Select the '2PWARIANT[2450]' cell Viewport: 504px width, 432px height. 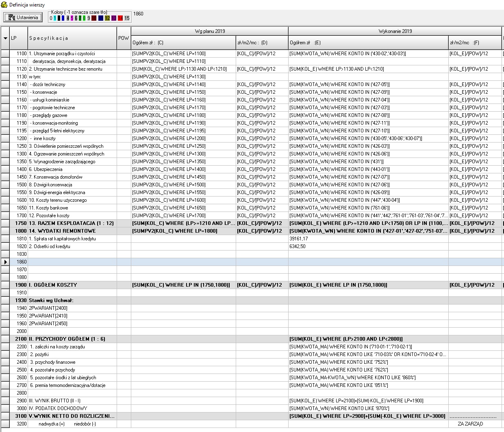[x=72, y=324]
